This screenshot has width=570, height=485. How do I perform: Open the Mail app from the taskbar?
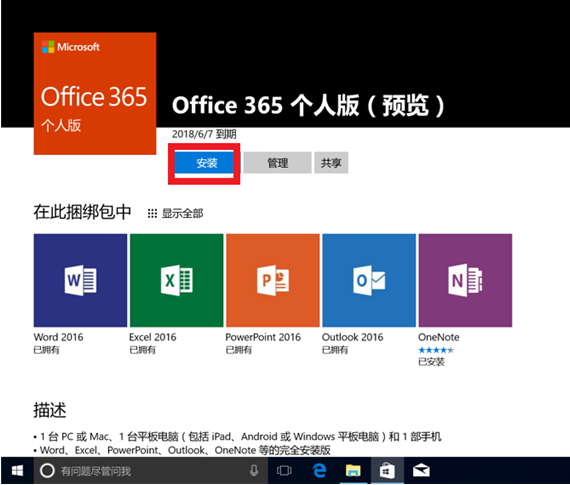[421, 470]
